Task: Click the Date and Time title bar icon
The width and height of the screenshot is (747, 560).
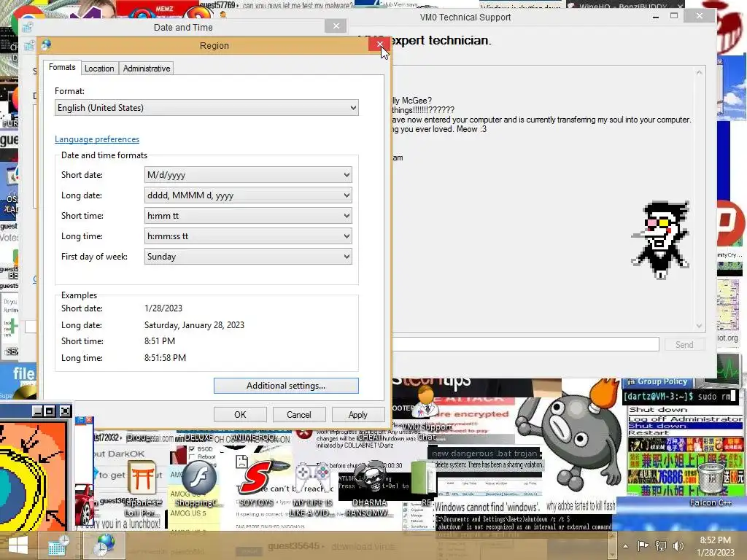Action: (28, 27)
